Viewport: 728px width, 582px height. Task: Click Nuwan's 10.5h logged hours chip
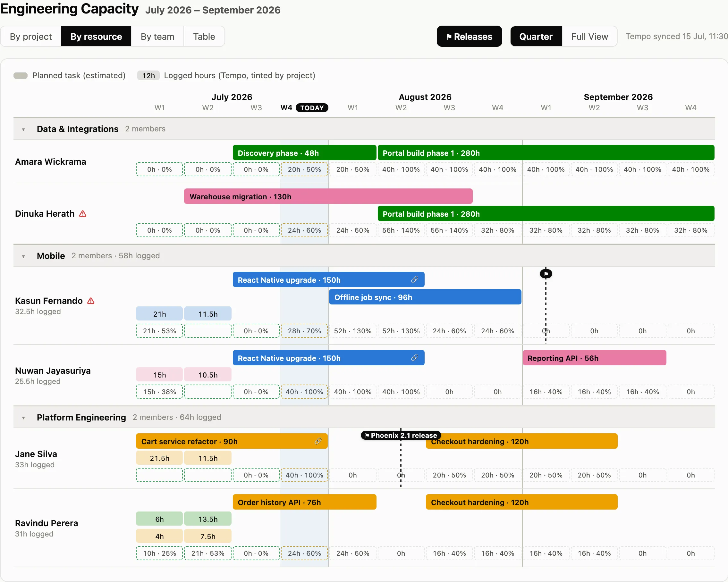208,375
